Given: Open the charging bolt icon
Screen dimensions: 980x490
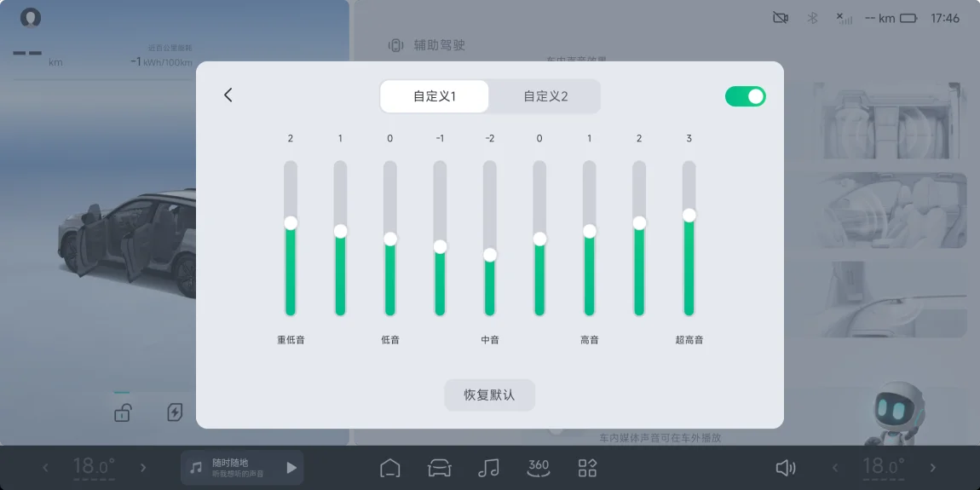Looking at the screenshot, I should (175, 412).
